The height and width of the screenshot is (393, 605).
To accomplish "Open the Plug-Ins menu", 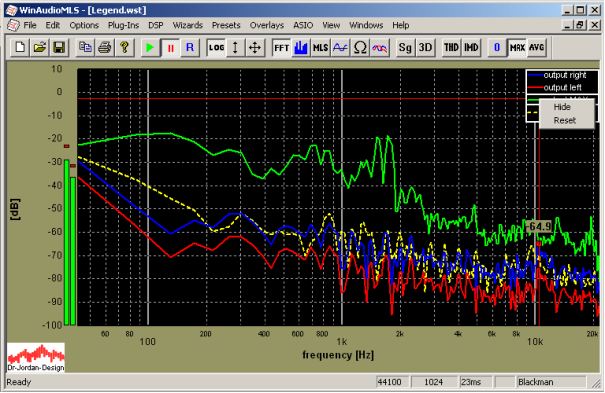I will point(123,25).
